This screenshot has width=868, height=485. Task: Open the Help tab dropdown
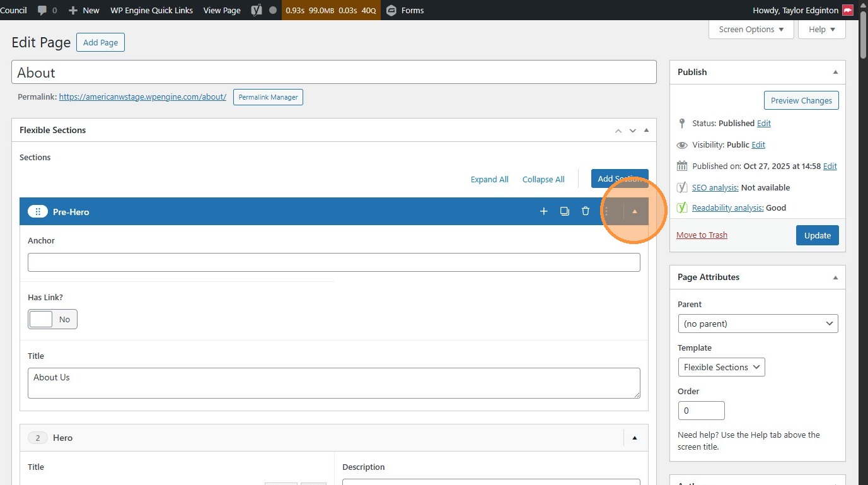click(x=822, y=29)
